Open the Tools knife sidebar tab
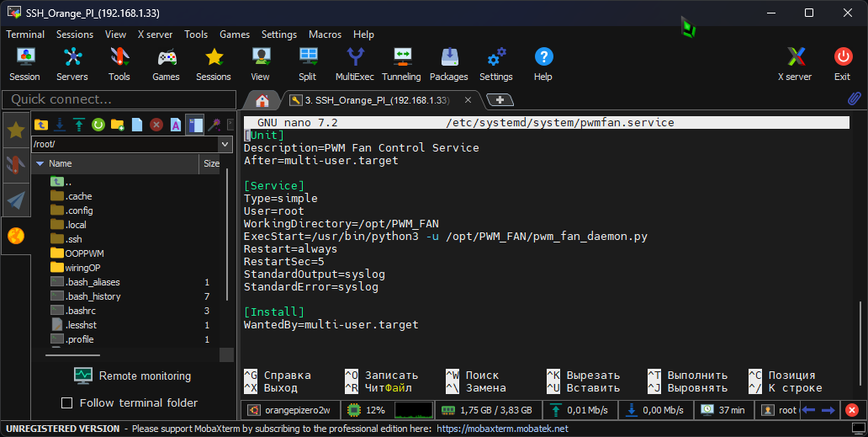The width and height of the screenshot is (868, 437). 16,166
